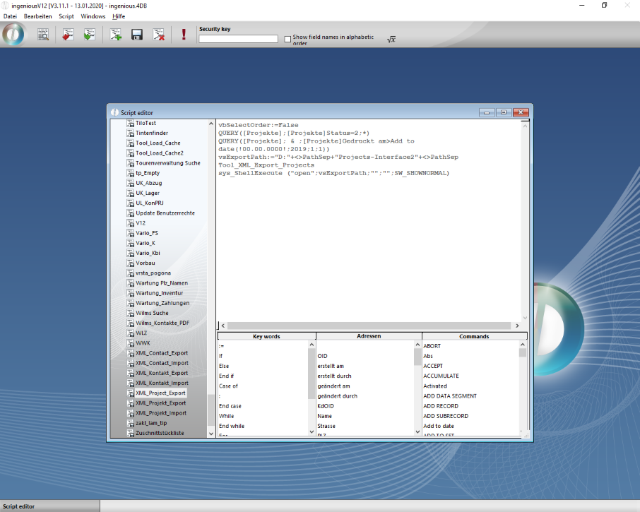Select the ACCUMULATE command in the Commands list
640x512 pixels.
pyautogui.click(x=441, y=376)
